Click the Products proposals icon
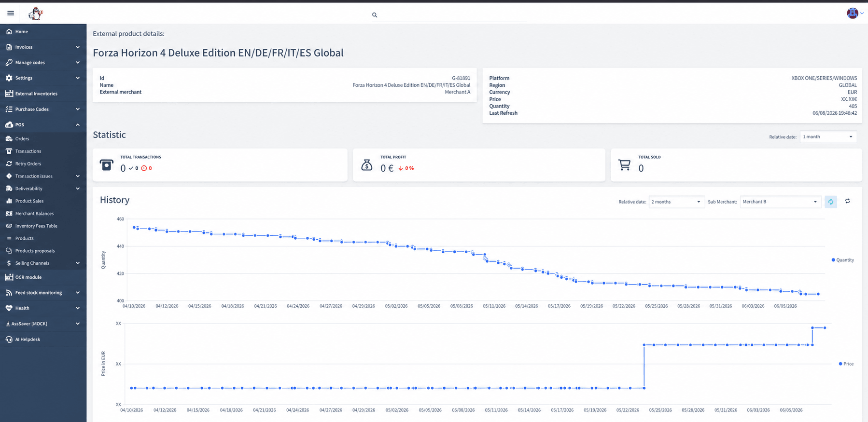868x422 pixels. [x=9, y=251]
